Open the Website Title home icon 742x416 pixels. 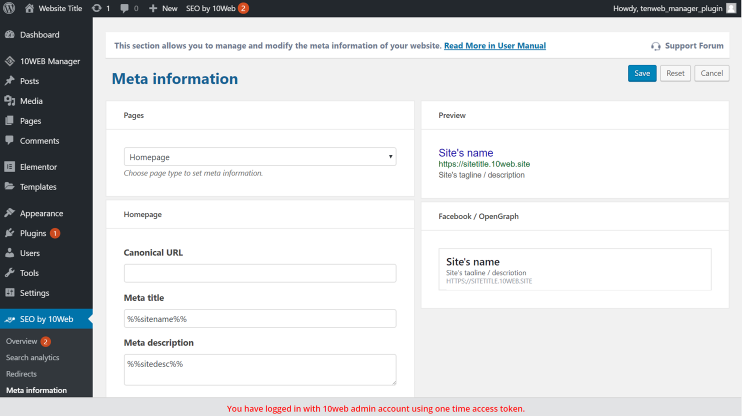[x=29, y=8]
